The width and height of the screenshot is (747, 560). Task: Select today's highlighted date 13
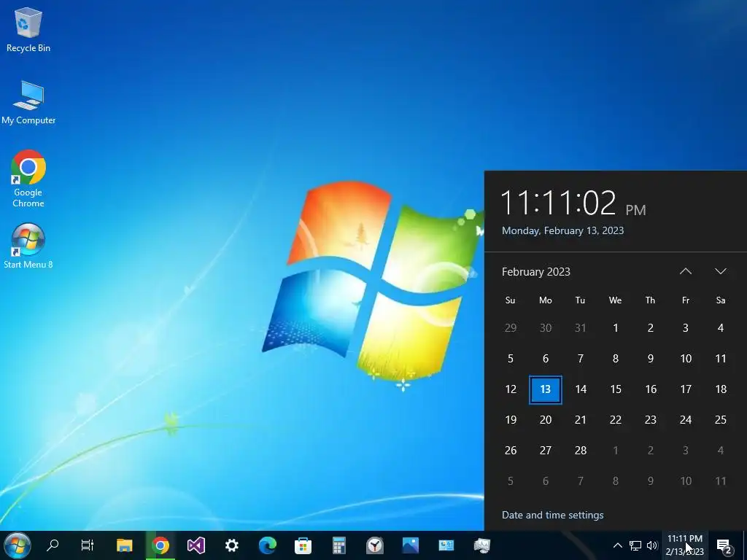[x=546, y=389]
